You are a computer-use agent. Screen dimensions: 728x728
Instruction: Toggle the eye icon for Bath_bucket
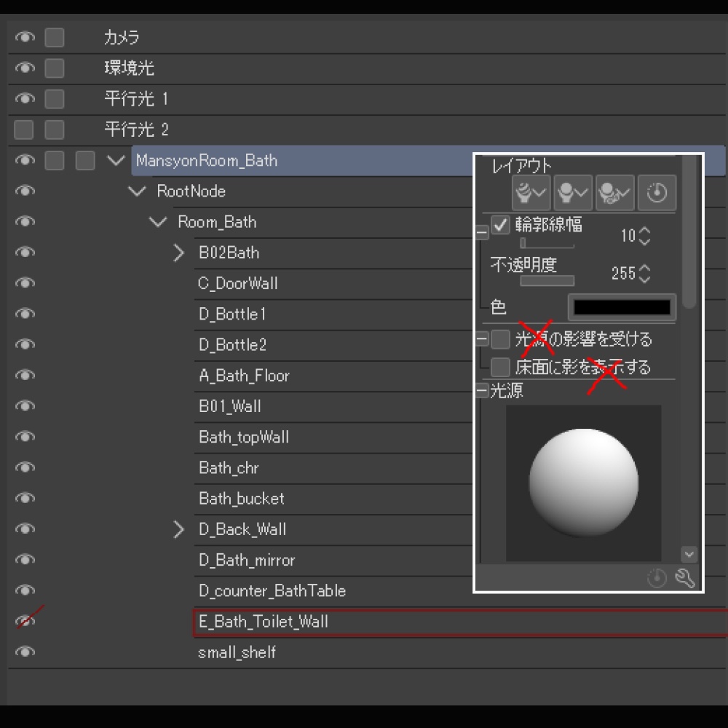[x=25, y=498]
